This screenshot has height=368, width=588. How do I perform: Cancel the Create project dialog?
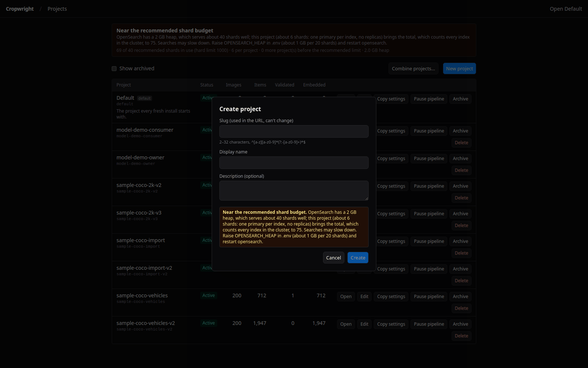coord(333,258)
